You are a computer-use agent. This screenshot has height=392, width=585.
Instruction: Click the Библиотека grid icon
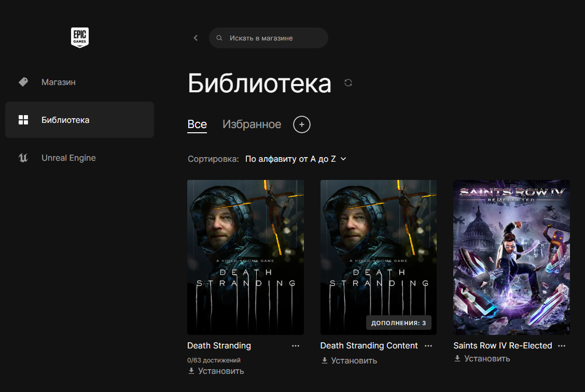click(23, 120)
